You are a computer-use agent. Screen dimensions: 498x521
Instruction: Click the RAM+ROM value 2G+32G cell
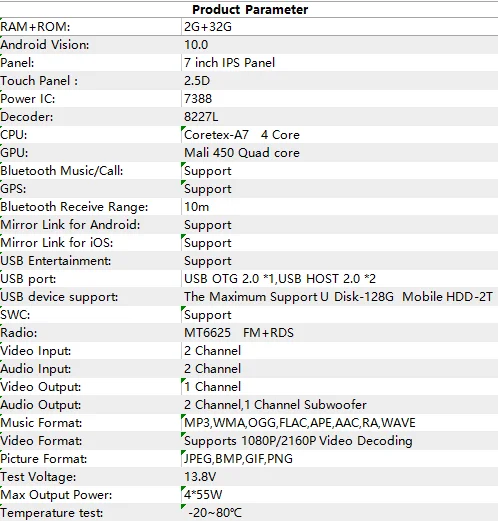(x=340, y=27)
